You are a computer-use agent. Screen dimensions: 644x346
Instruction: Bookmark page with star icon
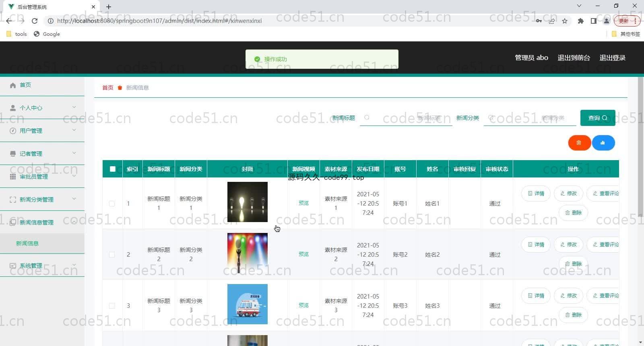[x=565, y=21]
